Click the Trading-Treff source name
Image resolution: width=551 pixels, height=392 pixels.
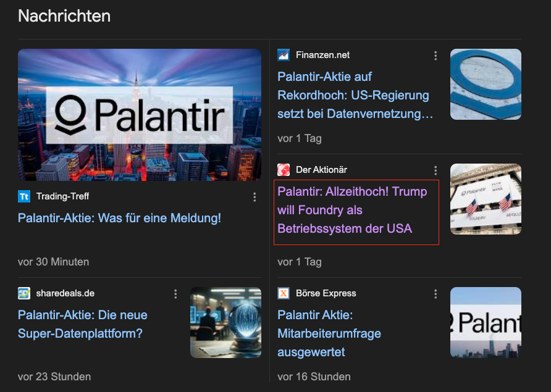point(62,196)
